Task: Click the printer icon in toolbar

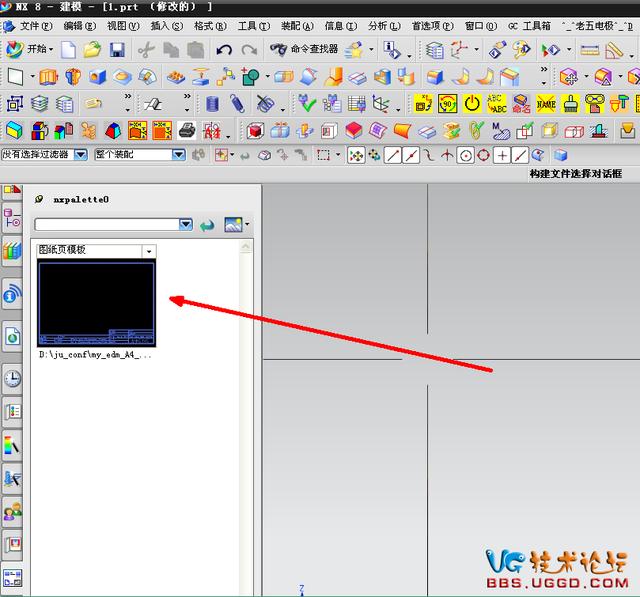Action: tap(187, 131)
